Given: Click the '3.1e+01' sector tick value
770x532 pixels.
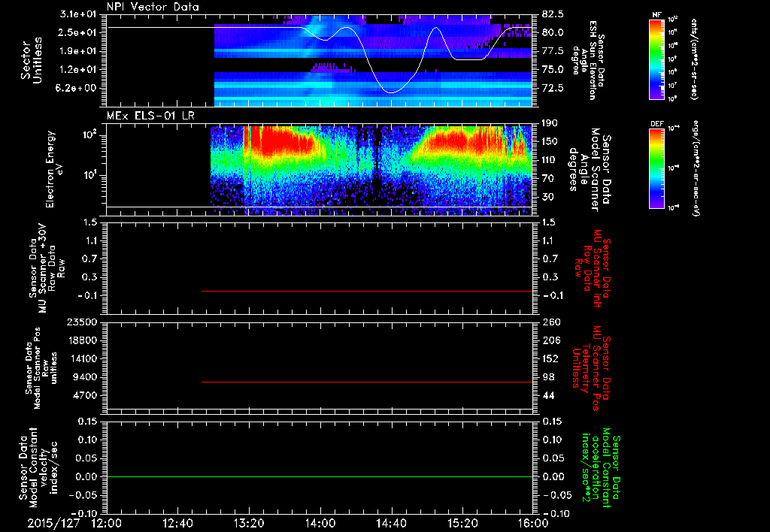Looking at the screenshot, I should coord(78,14).
